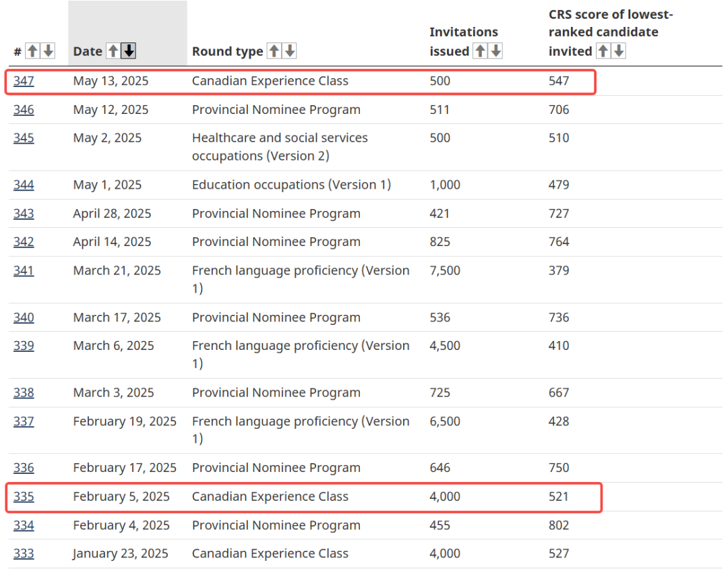
Task: Sort Invitations issued ascending arrow
Action: tap(481, 51)
